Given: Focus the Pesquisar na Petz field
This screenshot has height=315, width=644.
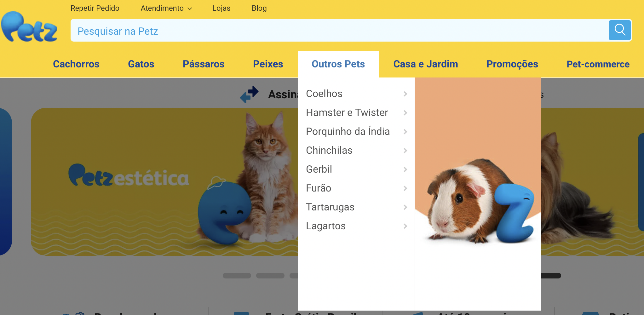Looking at the screenshot, I should tap(340, 31).
